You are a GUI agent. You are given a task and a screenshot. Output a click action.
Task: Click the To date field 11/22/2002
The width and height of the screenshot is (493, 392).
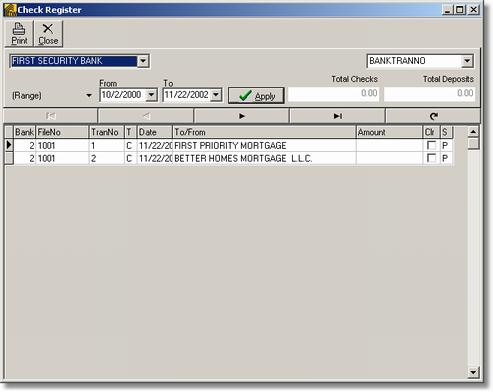point(187,95)
